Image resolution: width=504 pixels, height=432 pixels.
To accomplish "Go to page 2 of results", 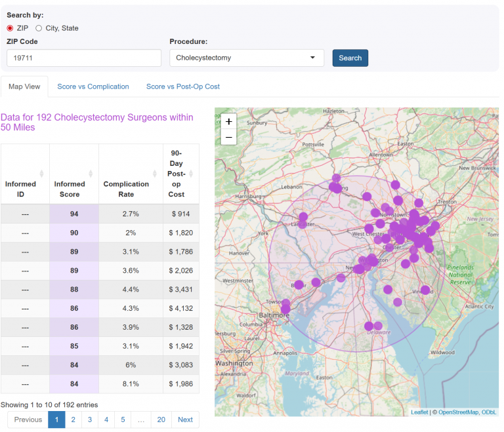I will [73, 420].
